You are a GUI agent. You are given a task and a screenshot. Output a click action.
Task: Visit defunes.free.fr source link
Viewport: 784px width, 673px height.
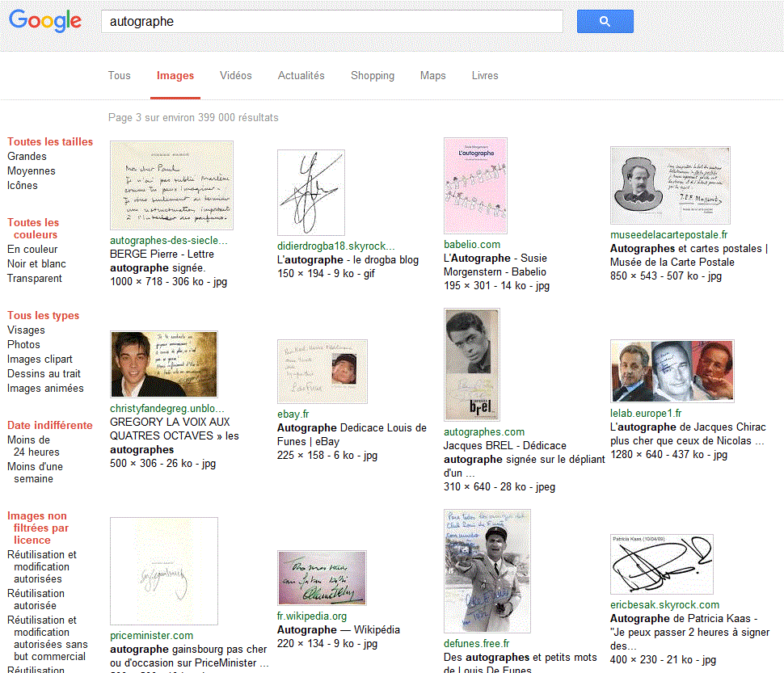(x=477, y=644)
